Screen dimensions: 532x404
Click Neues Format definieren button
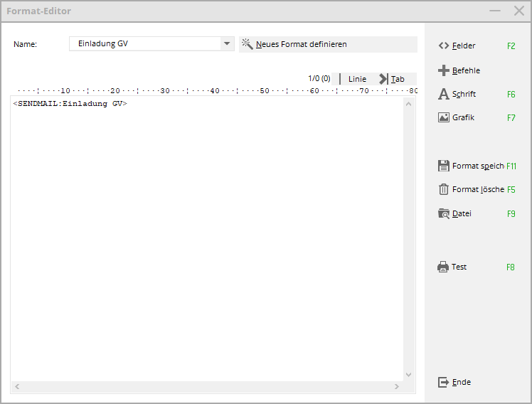328,44
